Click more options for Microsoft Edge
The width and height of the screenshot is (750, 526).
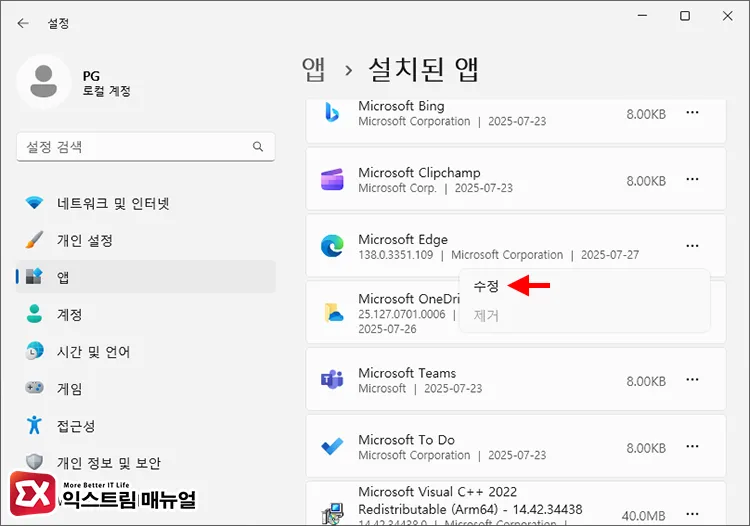click(x=692, y=246)
